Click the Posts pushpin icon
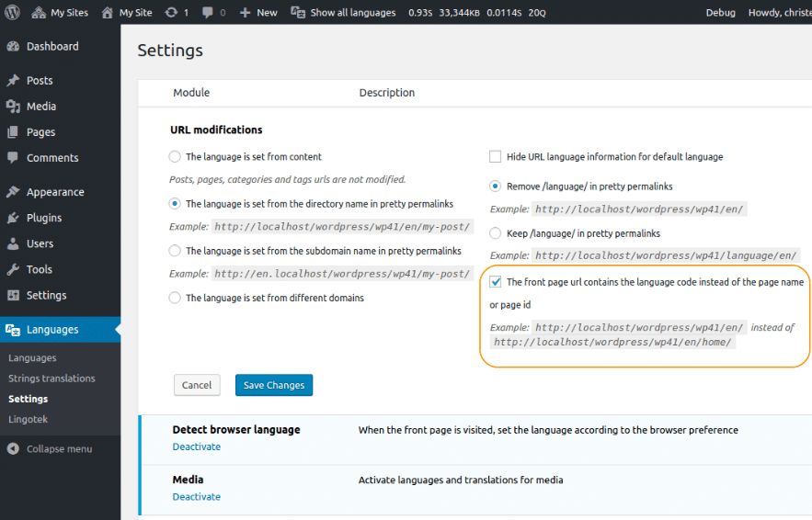This screenshot has height=520, width=812. pyautogui.click(x=13, y=80)
